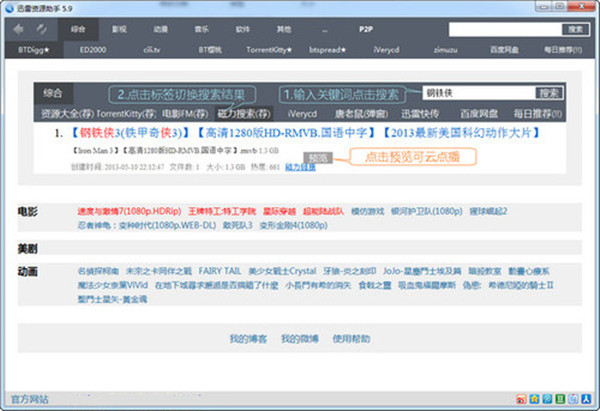
Task: Select the cili.tv source tab
Action: pyautogui.click(x=152, y=50)
